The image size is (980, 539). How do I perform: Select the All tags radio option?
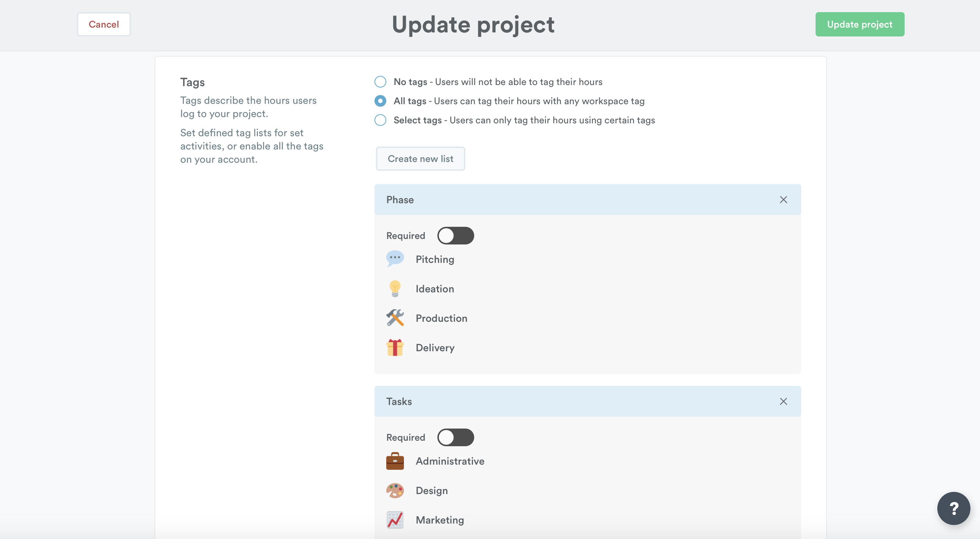(x=380, y=101)
